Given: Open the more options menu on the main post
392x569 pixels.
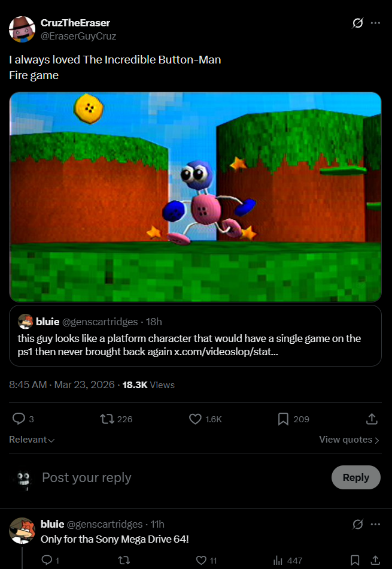Looking at the screenshot, I should pyautogui.click(x=375, y=23).
